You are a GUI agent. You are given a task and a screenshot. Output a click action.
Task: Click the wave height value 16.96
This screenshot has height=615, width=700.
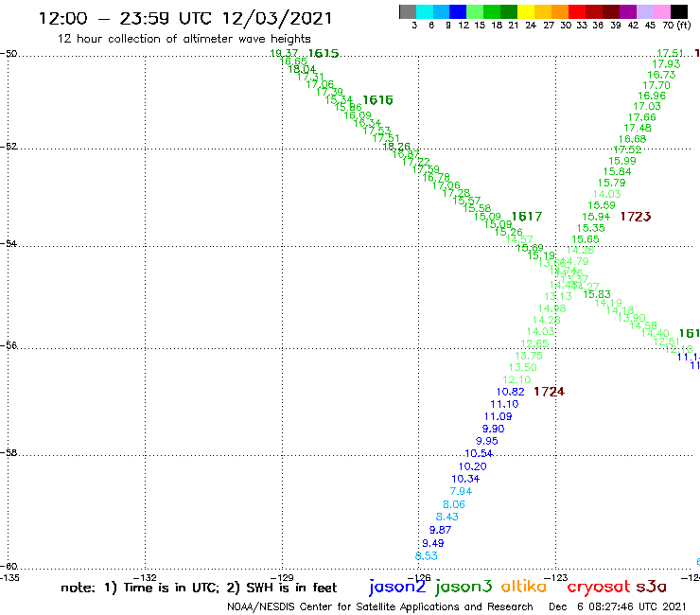point(652,96)
